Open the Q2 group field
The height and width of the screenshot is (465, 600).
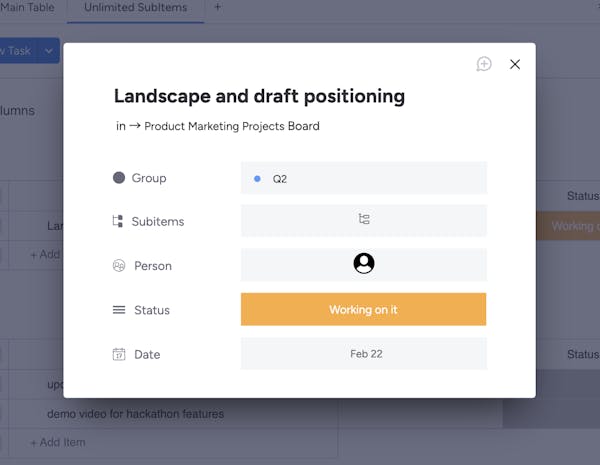point(364,178)
